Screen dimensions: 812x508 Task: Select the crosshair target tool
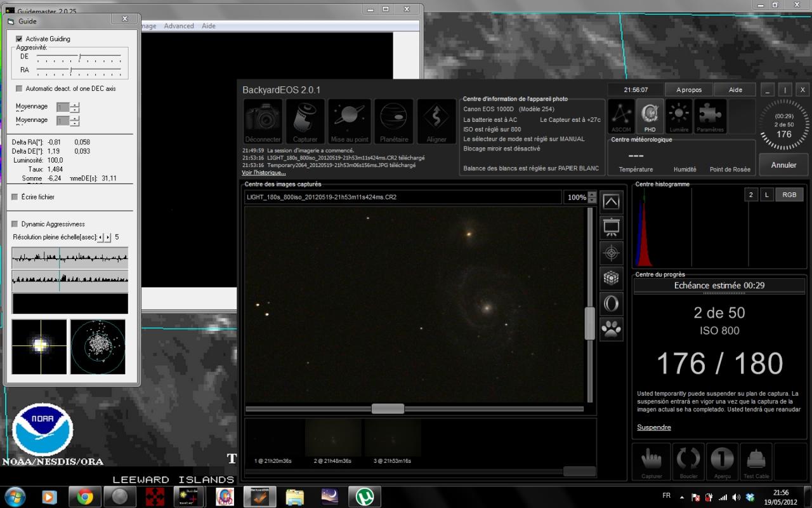[612, 253]
